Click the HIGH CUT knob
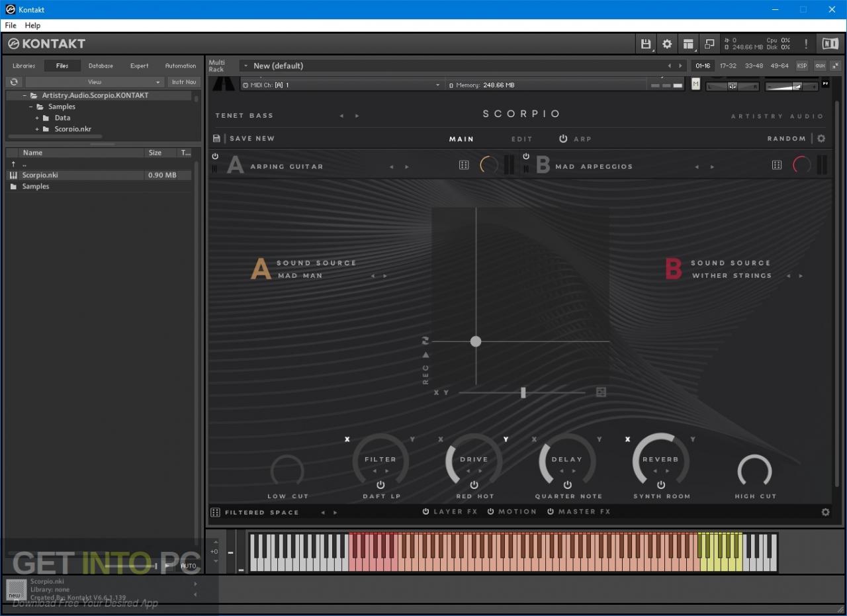 754,471
